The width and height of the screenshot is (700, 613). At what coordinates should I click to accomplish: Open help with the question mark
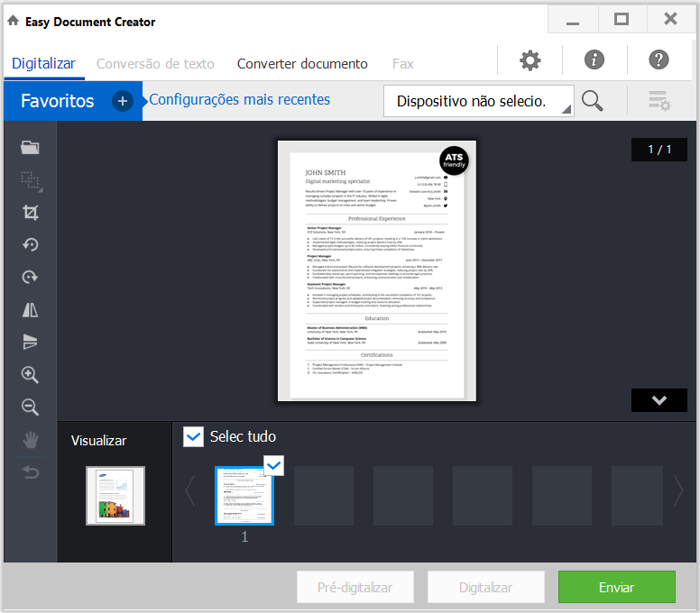click(659, 59)
